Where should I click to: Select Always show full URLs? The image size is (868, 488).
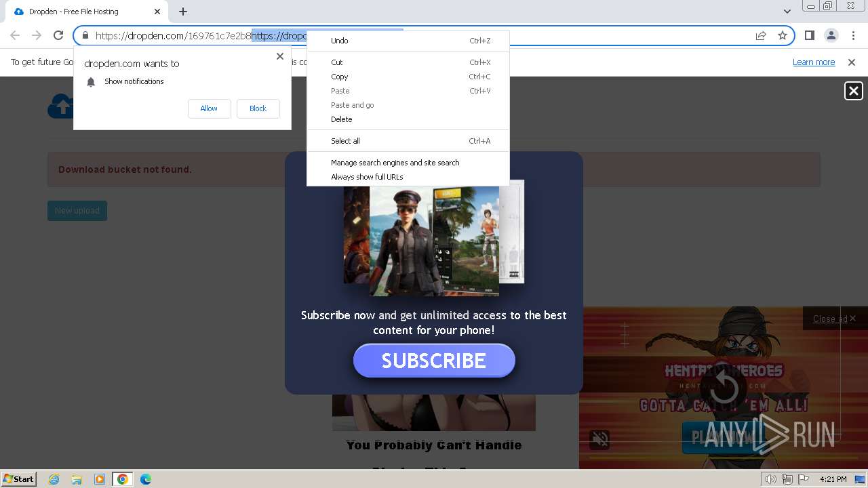click(x=408, y=177)
